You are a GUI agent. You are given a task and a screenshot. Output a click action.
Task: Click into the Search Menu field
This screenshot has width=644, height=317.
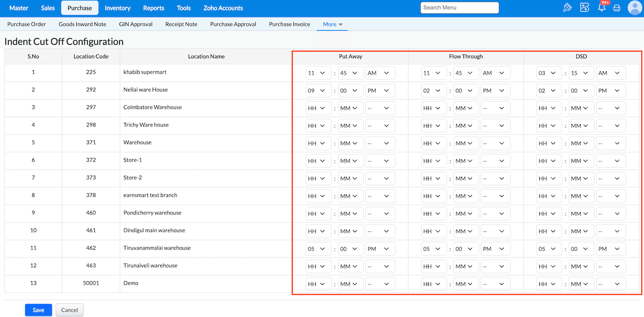tap(459, 8)
